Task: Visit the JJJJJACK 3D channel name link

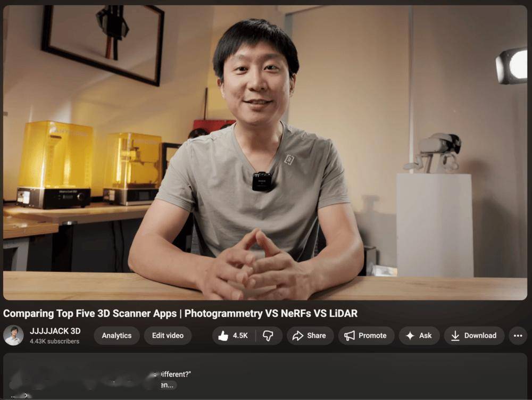Action: coord(55,331)
